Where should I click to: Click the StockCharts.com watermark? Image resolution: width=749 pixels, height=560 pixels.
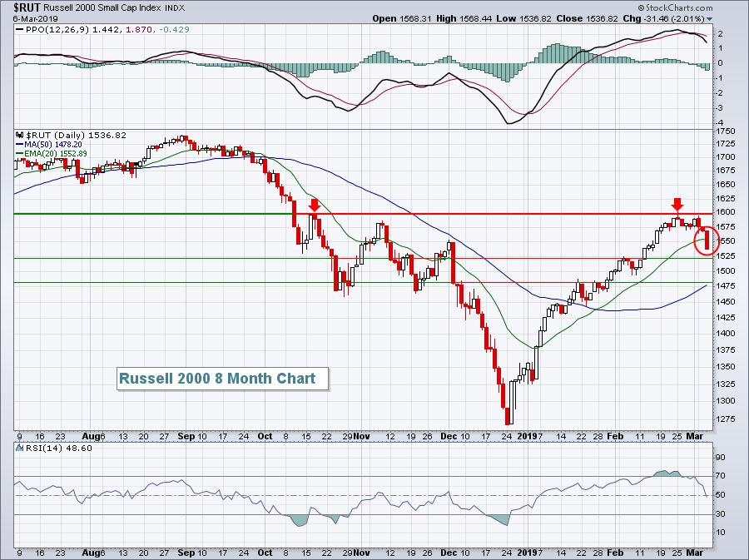[x=705, y=7]
